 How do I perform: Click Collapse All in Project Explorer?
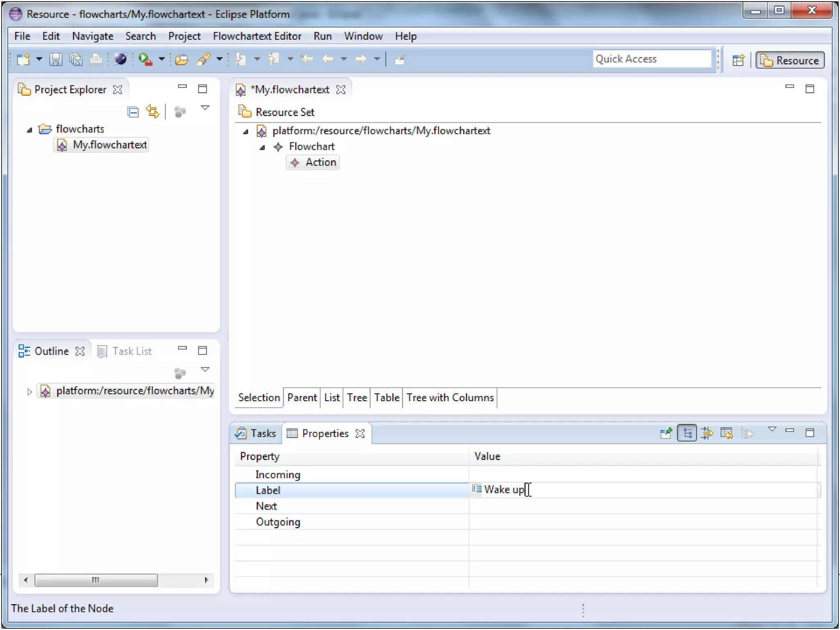[133, 112]
